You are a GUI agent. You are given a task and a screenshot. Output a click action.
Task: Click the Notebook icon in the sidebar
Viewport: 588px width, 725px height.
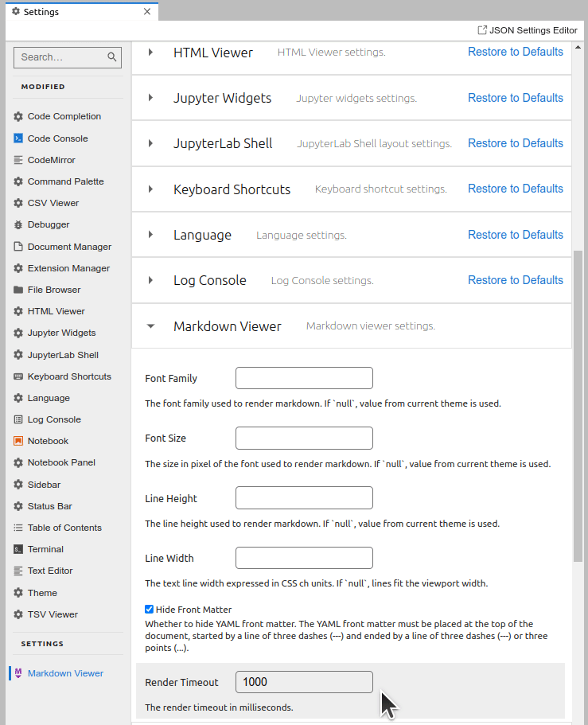tap(18, 441)
